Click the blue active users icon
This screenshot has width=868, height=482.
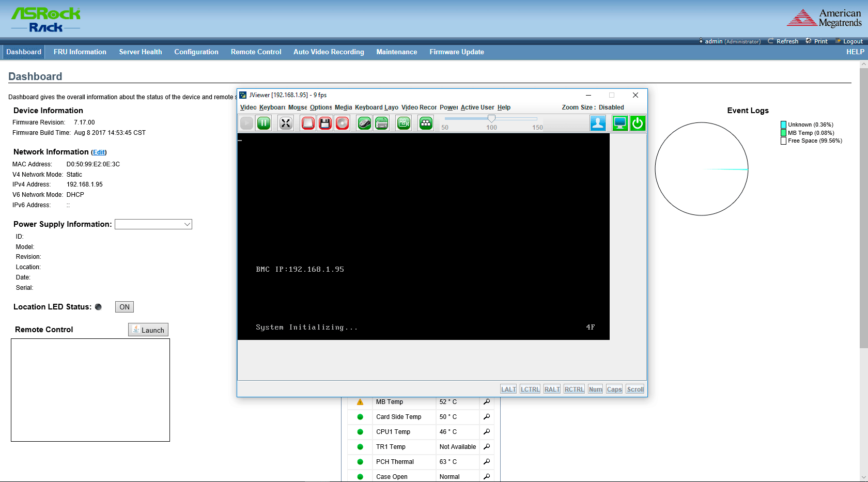(598, 123)
